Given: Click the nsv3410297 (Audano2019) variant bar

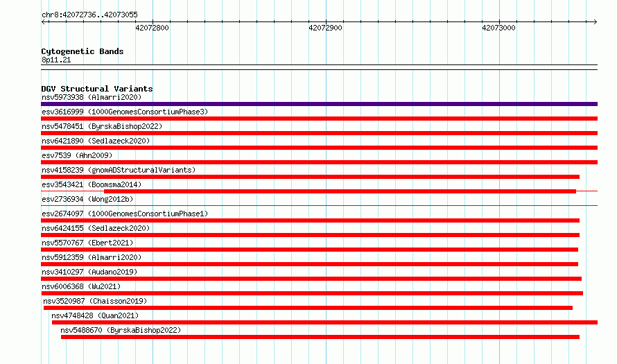Looking at the screenshot, I should [311, 279].
